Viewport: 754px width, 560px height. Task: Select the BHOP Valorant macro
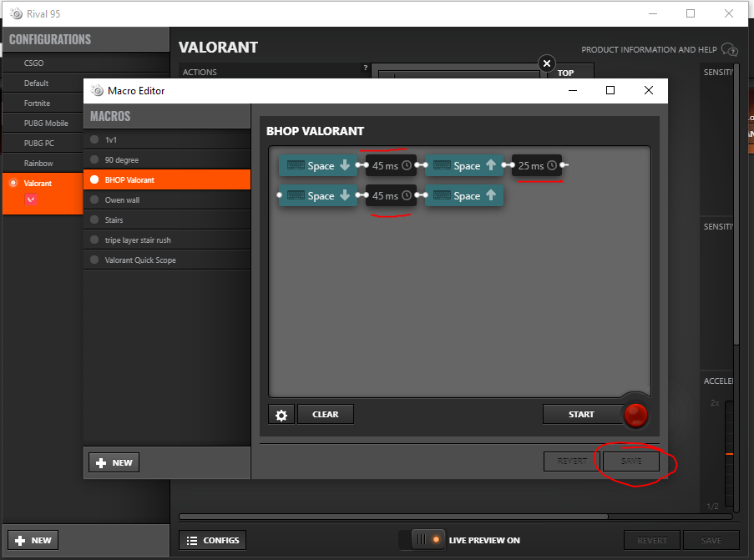click(x=167, y=179)
